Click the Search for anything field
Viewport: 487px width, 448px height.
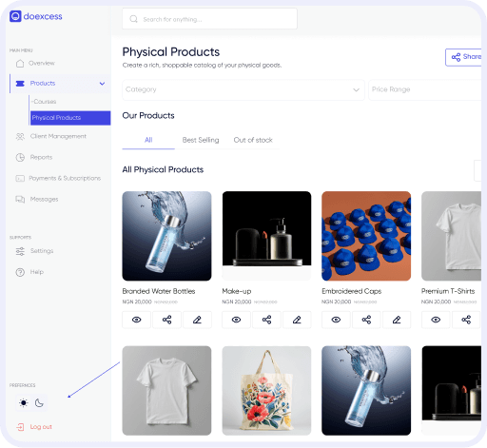click(209, 19)
